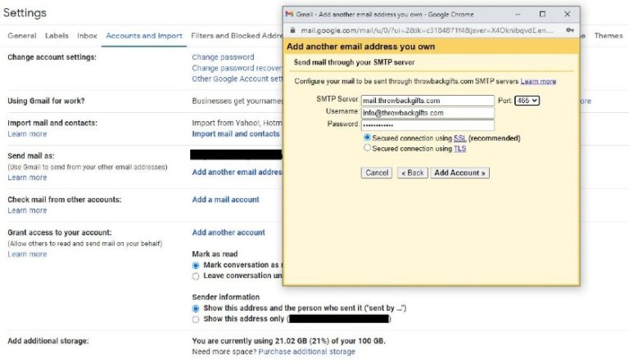Viewport: 629px width, 364px height.
Task: Go back with the « Back button
Action: (412, 173)
